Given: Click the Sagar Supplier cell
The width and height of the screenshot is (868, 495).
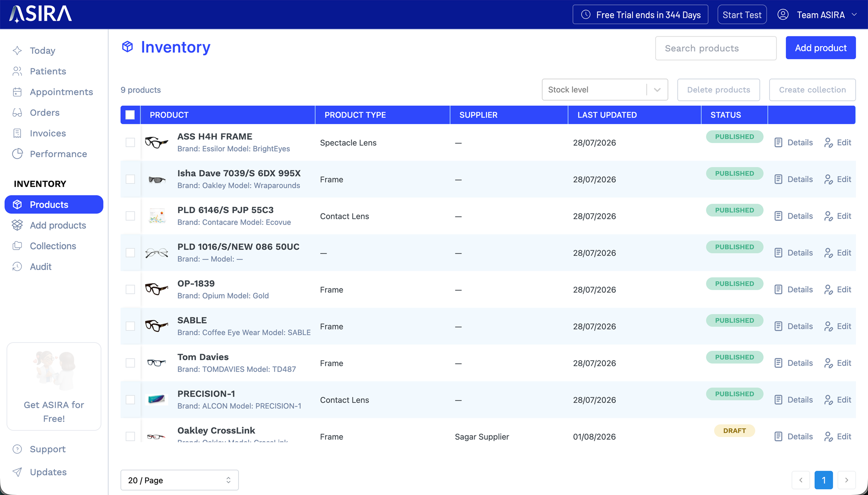Looking at the screenshot, I should click(x=482, y=436).
